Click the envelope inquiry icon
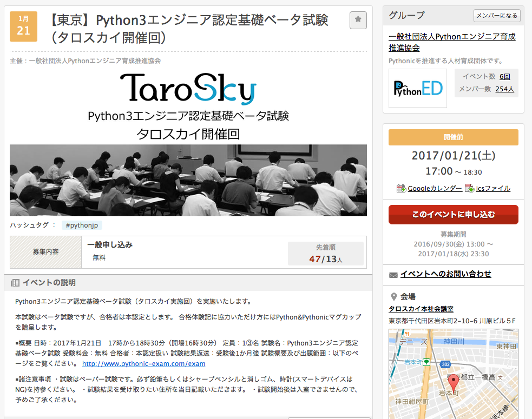 coord(393,275)
